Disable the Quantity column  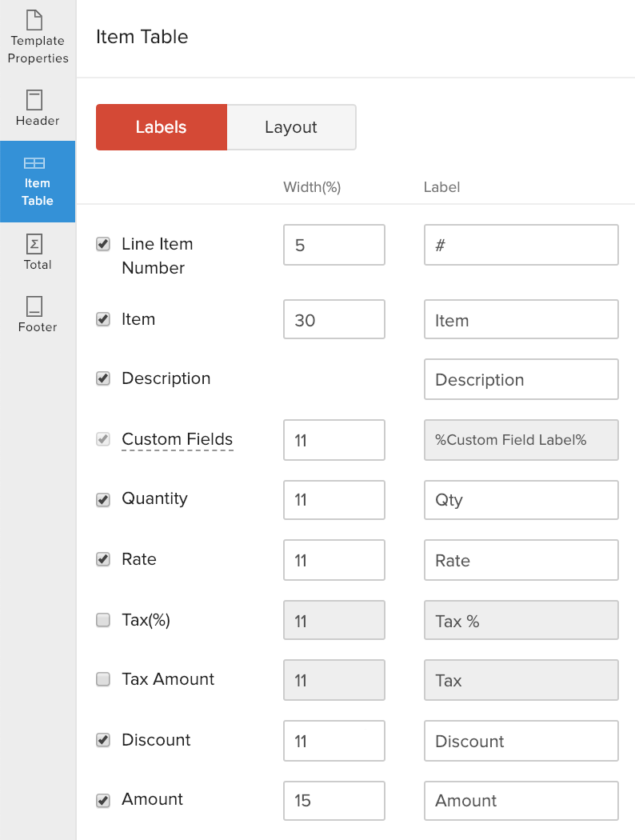(102, 498)
